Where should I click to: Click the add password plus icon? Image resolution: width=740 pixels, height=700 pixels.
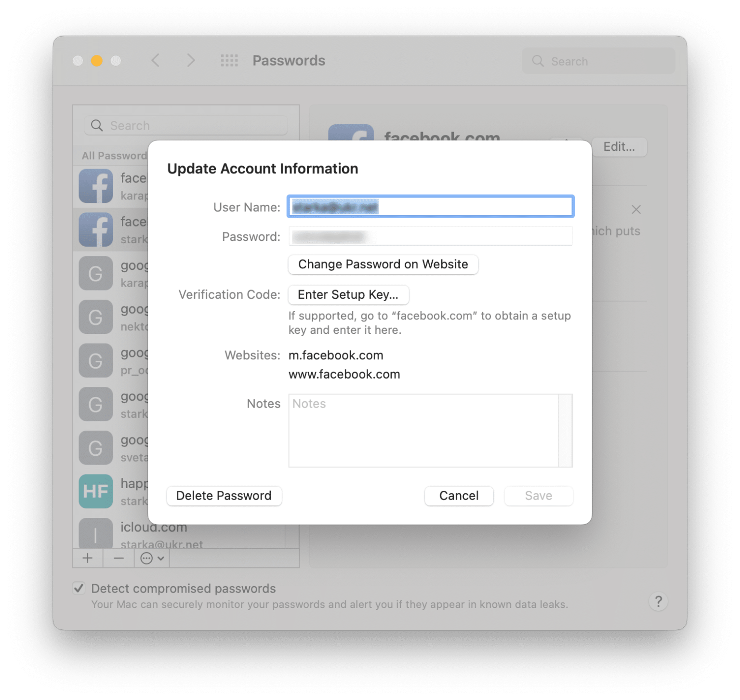pyautogui.click(x=87, y=558)
